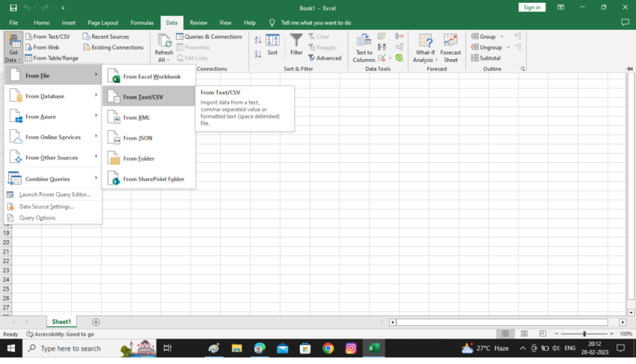
Task: Click the Subtotal button
Action: 486,58
